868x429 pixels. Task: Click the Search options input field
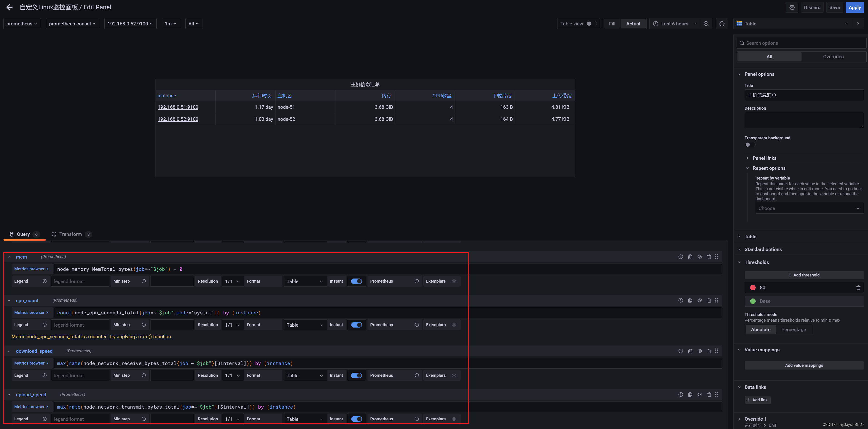(x=802, y=43)
